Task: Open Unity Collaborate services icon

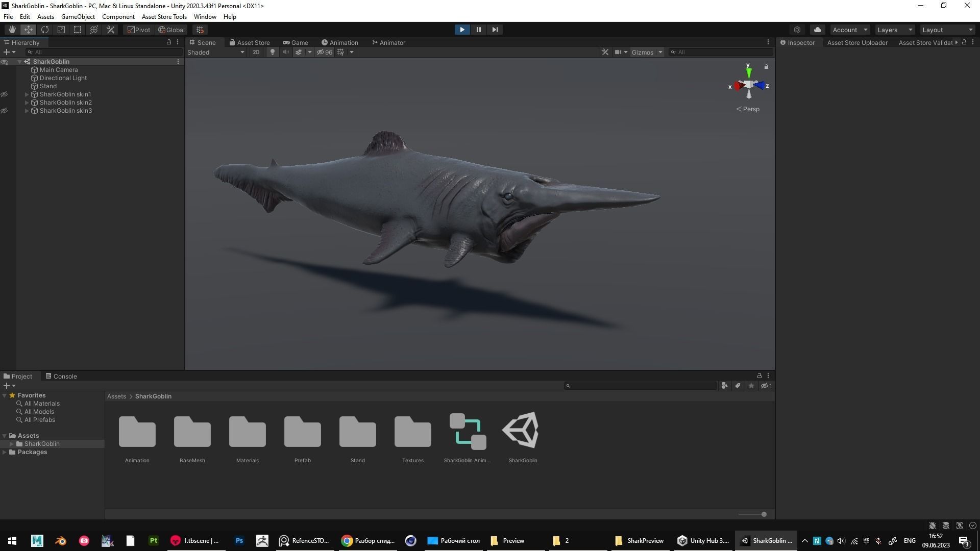Action: tap(797, 30)
